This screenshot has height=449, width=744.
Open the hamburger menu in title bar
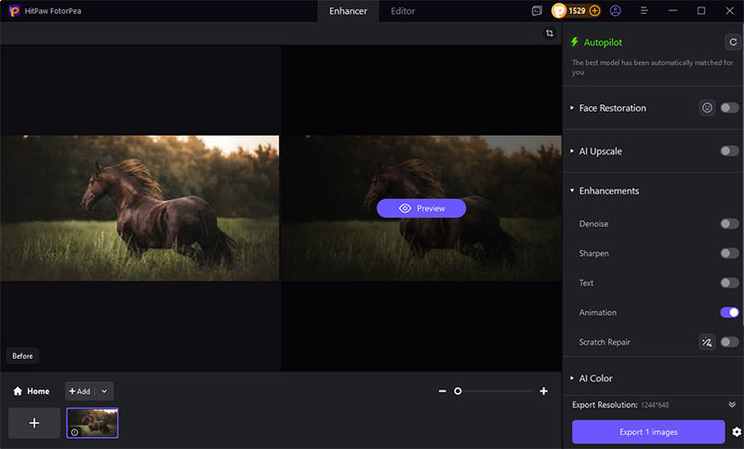click(x=644, y=10)
